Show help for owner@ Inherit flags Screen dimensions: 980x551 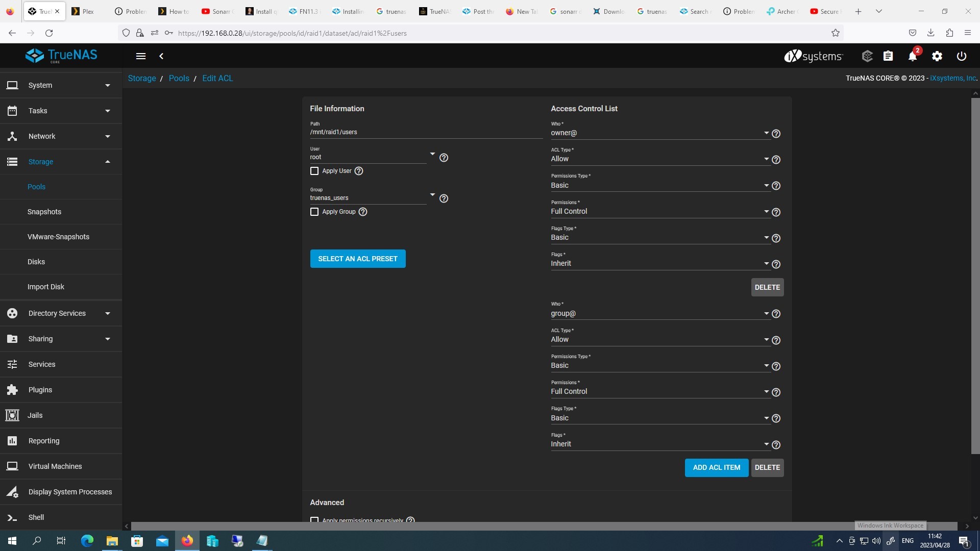click(776, 264)
